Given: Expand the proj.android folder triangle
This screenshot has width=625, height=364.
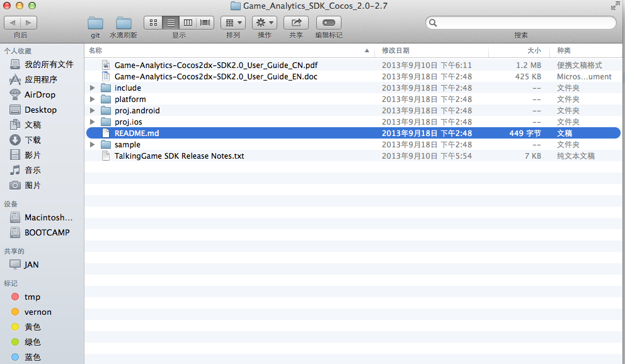Looking at the screenshot, I should click(x=93, y=111).
